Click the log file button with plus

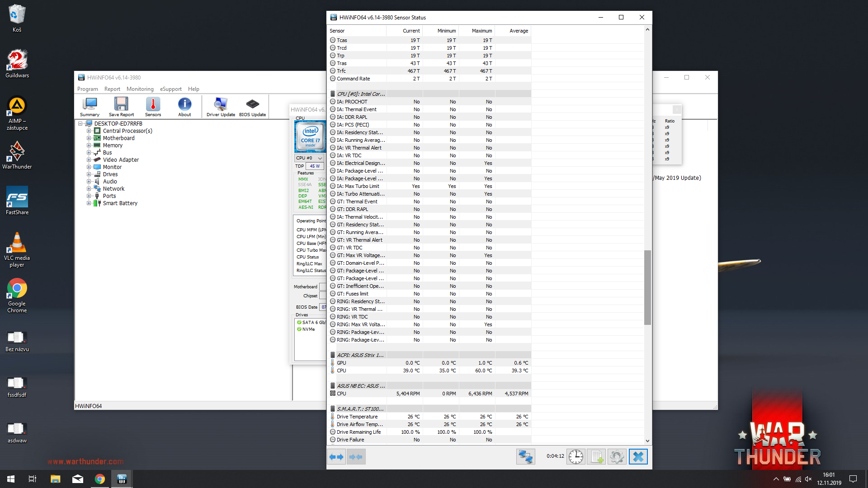[x=596, y=456]
